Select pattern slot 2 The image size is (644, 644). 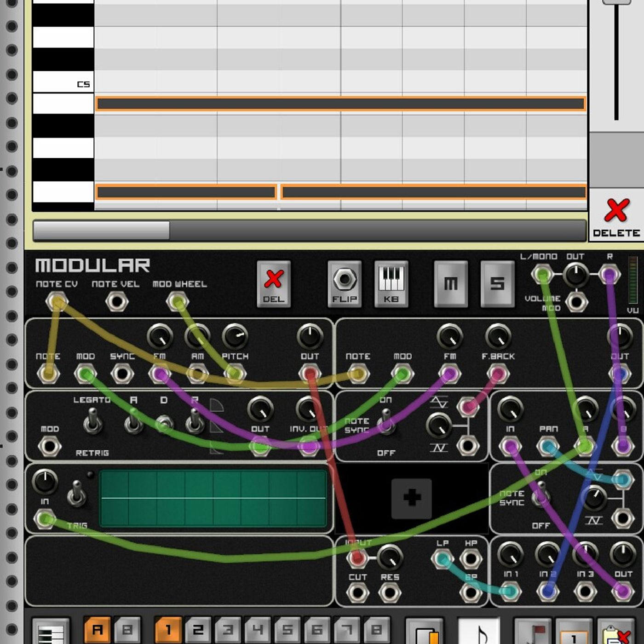[x=198, y=630]
